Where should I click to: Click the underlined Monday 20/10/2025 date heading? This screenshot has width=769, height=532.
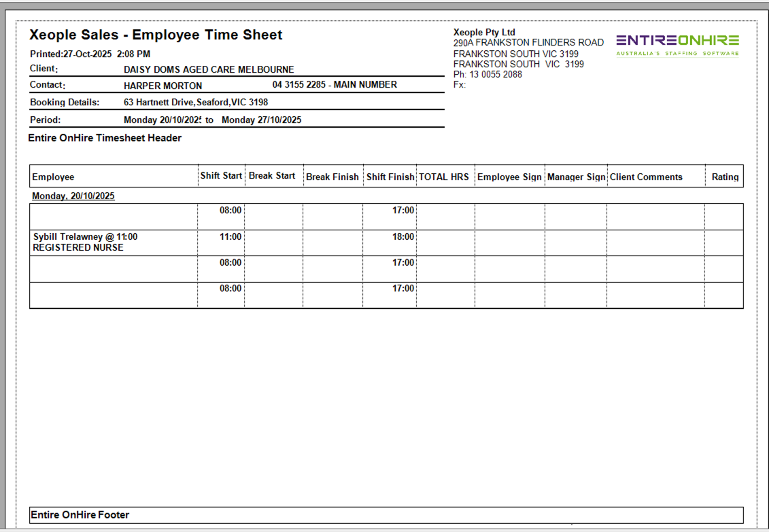73,196
